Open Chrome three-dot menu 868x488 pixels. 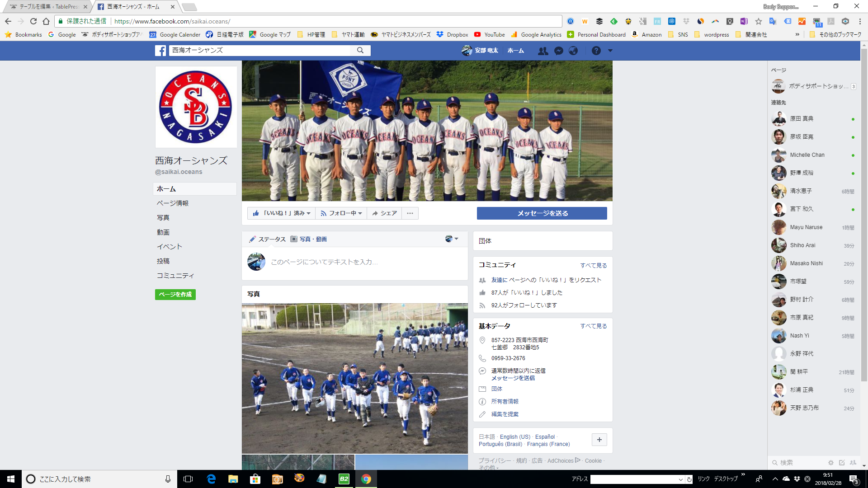tap(860, 21)
